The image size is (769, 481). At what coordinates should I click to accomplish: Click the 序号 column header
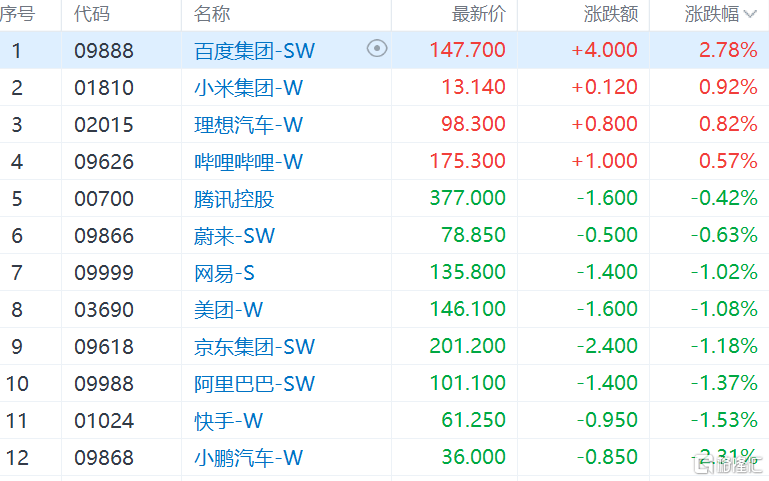(x=18, y=14)
